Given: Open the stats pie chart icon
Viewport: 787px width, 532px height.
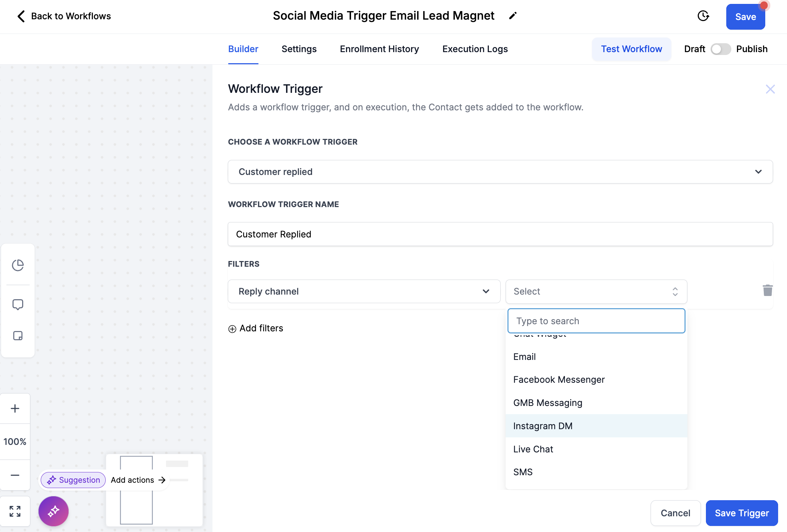Looking at the screenshot, I should (x=18, y=265).
